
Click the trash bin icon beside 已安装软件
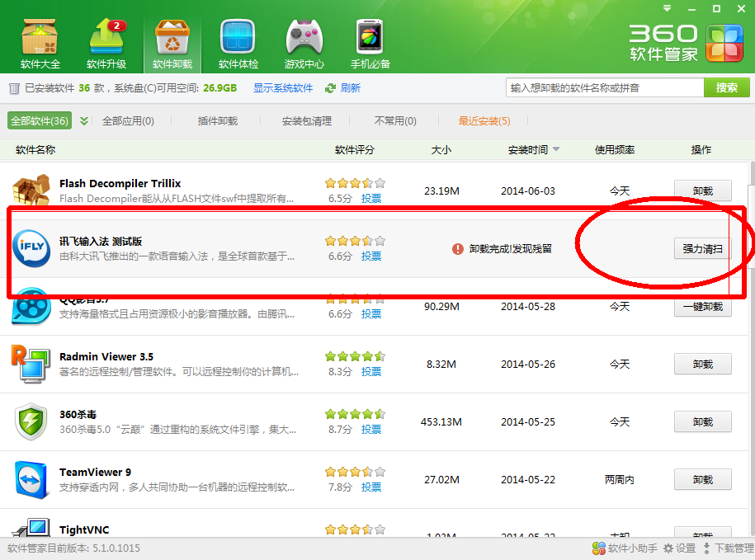coord(15,88)
